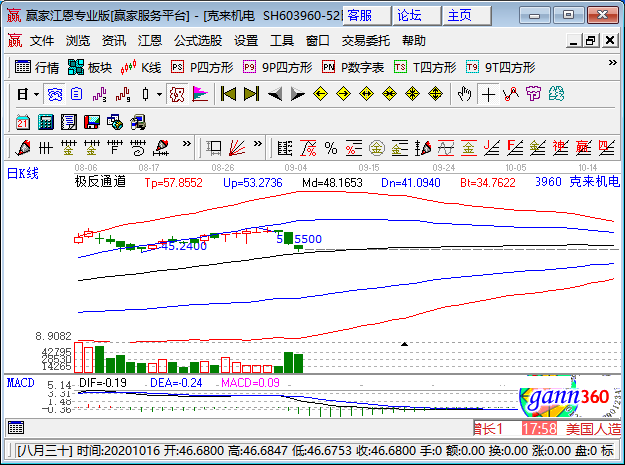Open the candlestick style dropdown arrow

(159, 94)
